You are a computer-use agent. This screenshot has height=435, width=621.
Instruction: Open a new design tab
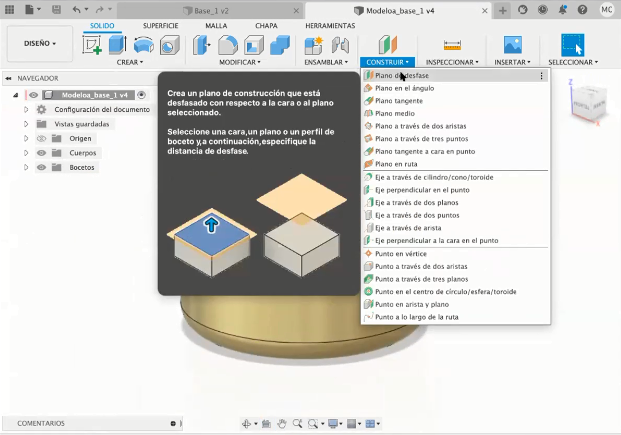(x=502, y=11)
